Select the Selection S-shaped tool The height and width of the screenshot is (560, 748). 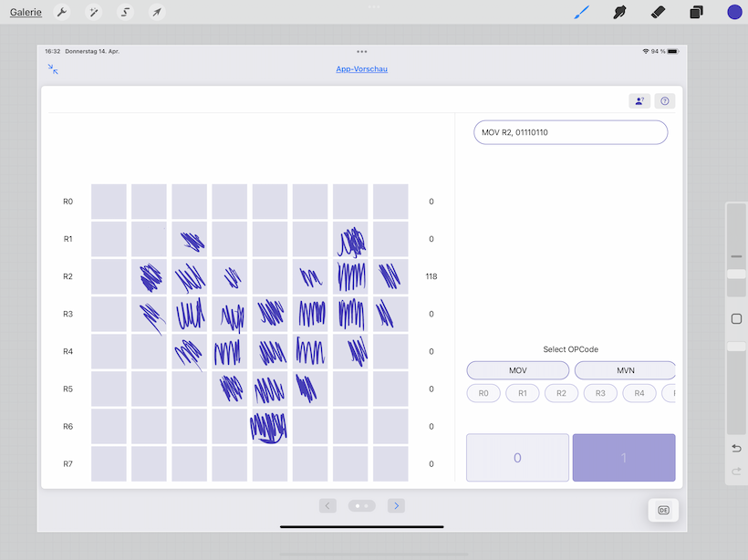(126, 13)
